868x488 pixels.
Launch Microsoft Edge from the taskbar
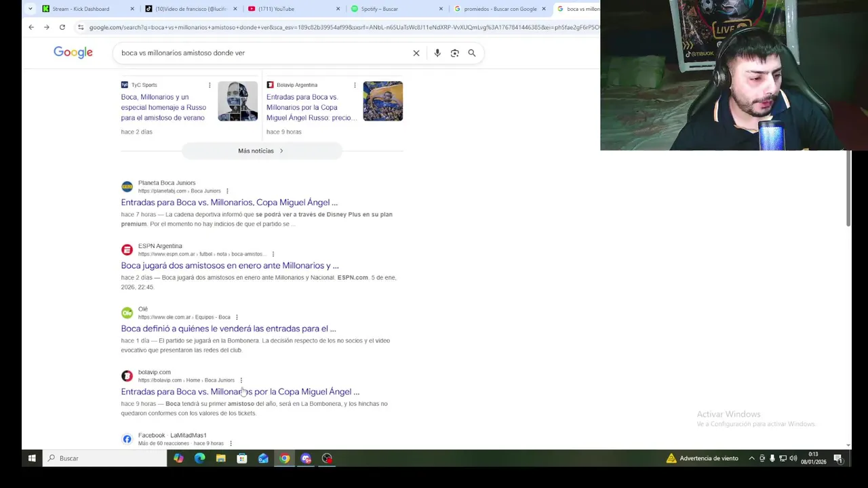[199, 458]
